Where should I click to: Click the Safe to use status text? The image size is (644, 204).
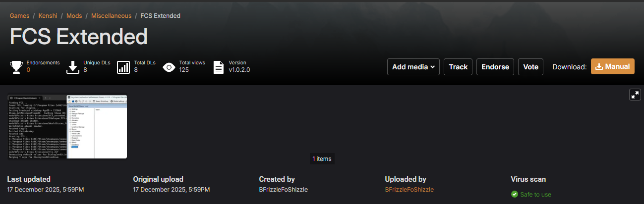[535, 195]
